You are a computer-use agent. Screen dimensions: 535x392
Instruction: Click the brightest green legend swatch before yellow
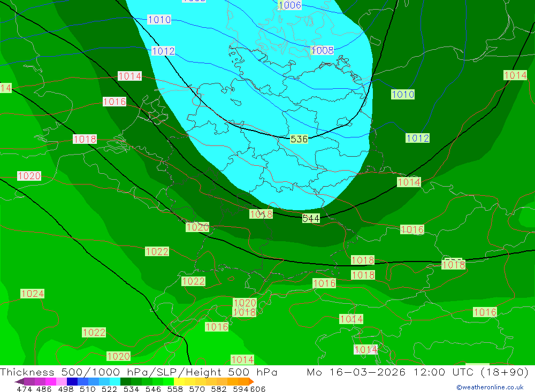click(169, 381)
